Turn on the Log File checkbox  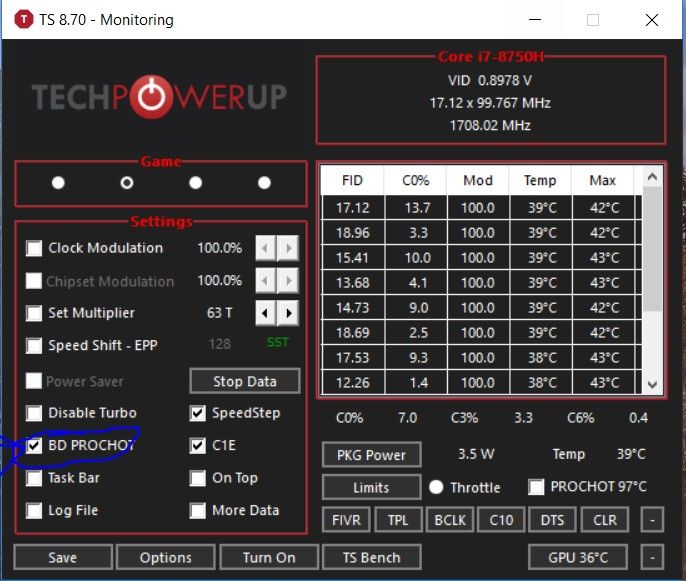pyautogui.click(x=34, y=510)
